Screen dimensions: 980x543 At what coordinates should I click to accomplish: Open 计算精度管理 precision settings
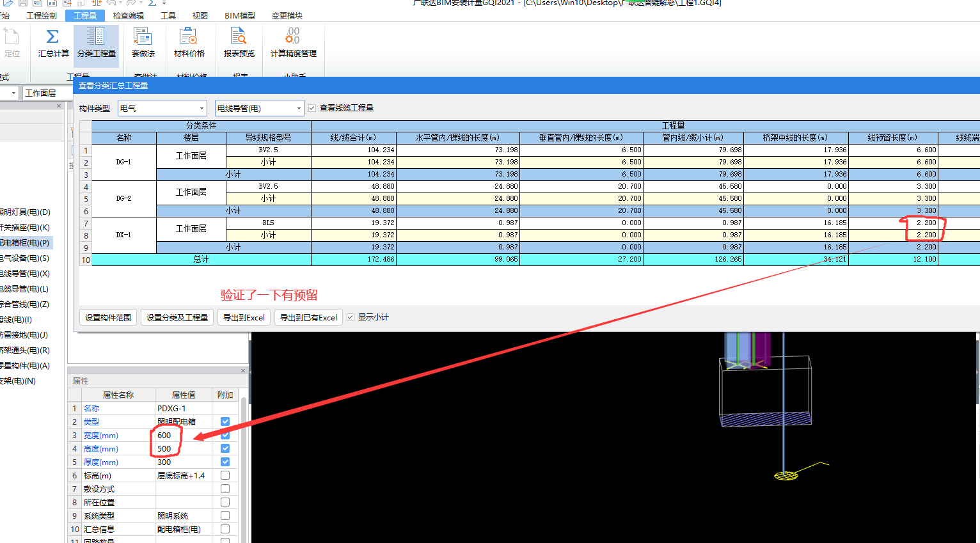(x=293, y=43)
